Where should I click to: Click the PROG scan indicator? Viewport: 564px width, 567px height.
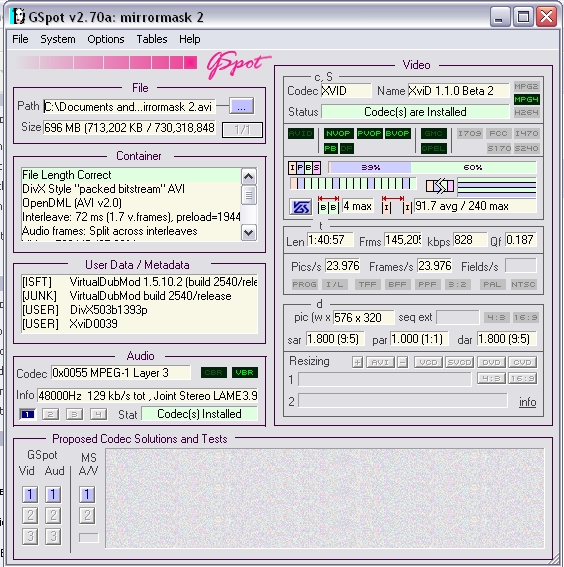(304, 284)
